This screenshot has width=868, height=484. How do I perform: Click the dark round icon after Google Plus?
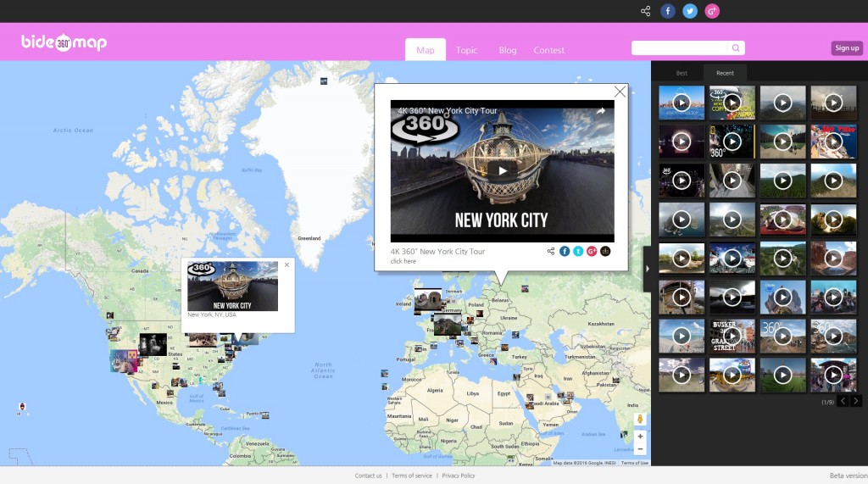pyautogui.click(x=605, y=252)
